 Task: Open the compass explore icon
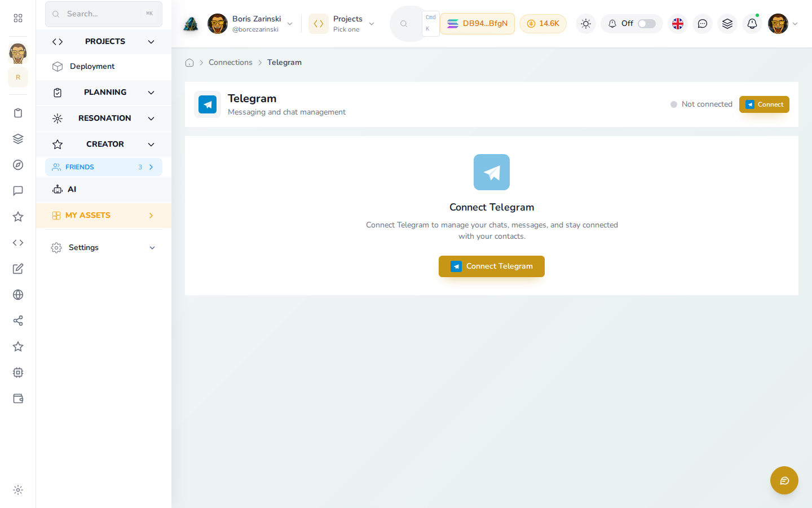pos(18,165)
